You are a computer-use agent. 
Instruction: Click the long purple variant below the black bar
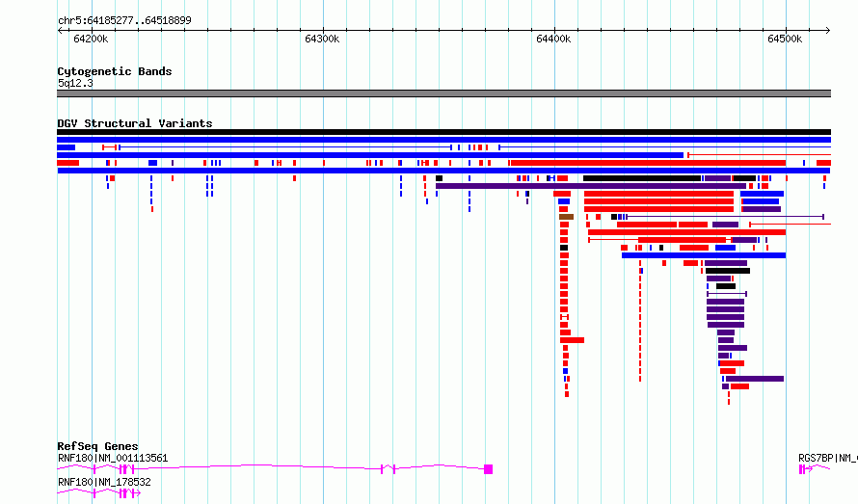click(x=590, y=186)
